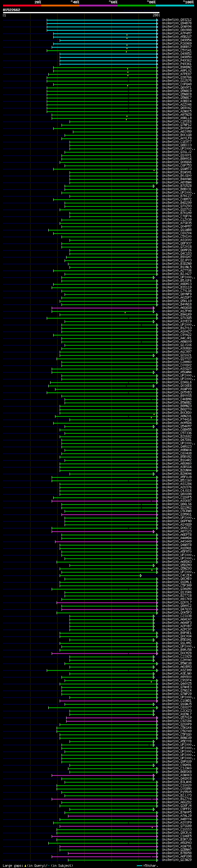Viewport: 197px width, 868px height.
Task: Click the white query sequence ruler bar
Action: 81,12
